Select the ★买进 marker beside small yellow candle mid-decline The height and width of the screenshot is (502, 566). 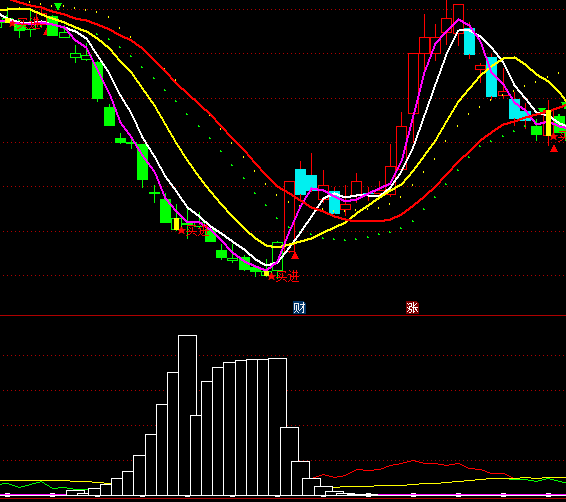(x=193, y=230)
